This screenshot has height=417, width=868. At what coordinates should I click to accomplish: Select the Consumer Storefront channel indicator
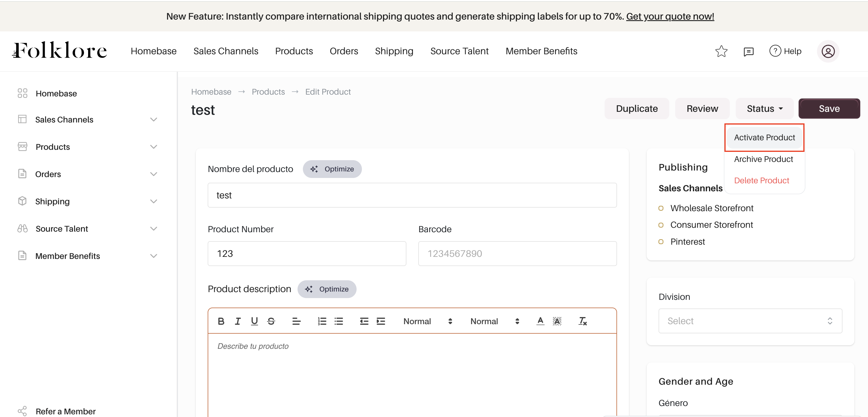tap(661, 225)
